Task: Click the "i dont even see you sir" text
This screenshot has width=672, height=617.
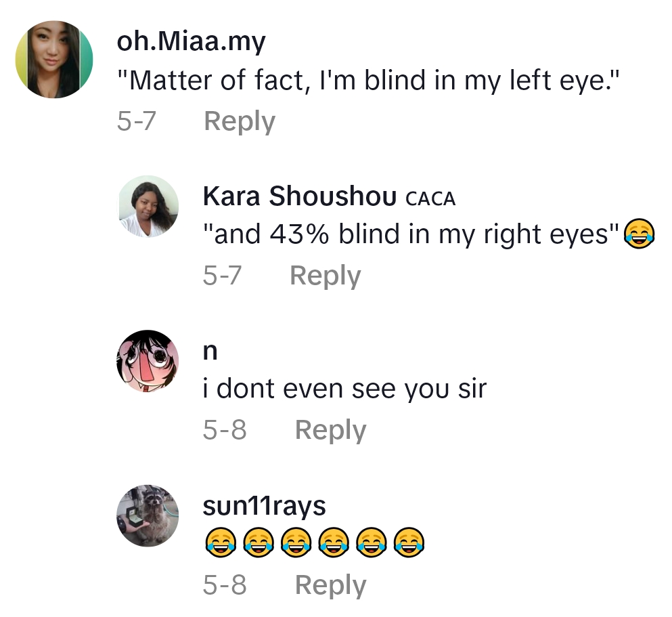Action: point(344,389)
